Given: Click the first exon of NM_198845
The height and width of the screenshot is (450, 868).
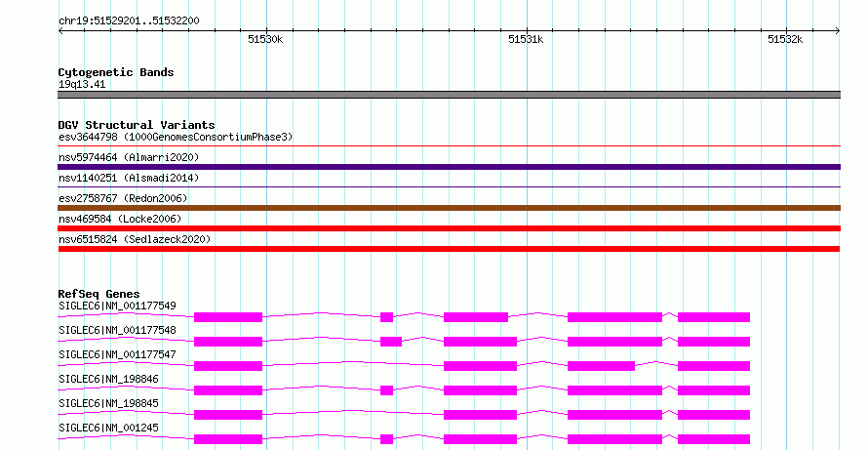Looking at the screenshot, I should coord(228,415).
